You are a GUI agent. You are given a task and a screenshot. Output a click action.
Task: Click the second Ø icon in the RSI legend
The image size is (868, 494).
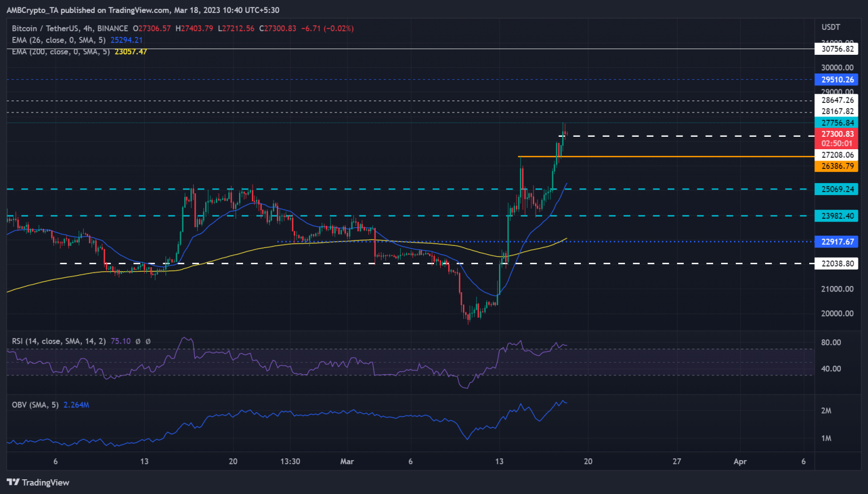pos(148,341)
